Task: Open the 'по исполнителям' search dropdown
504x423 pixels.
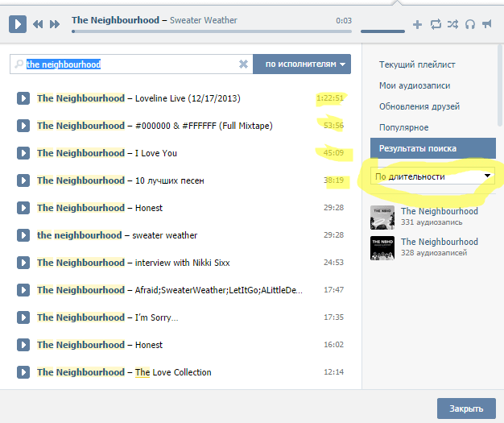Action: [302, 64]
